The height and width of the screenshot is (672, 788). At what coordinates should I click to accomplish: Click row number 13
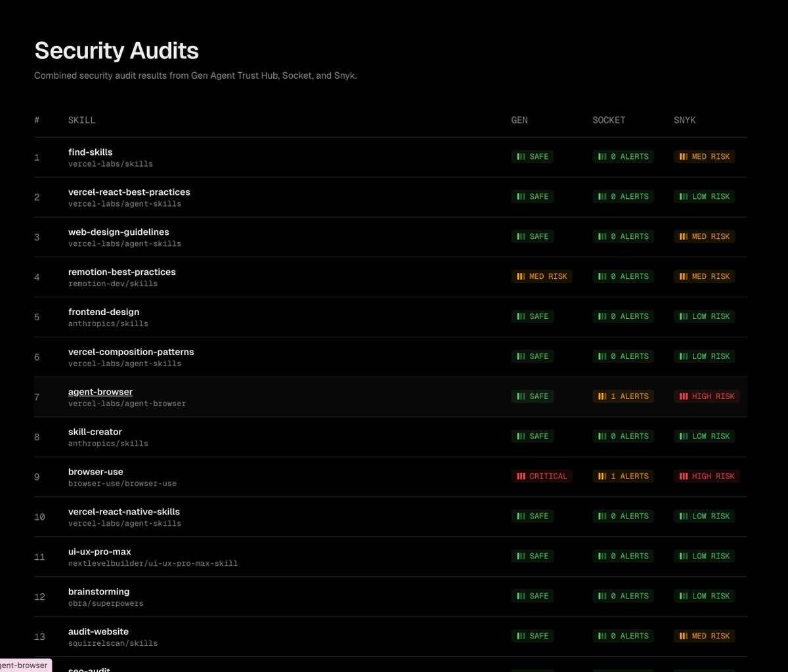pos(39,638)
